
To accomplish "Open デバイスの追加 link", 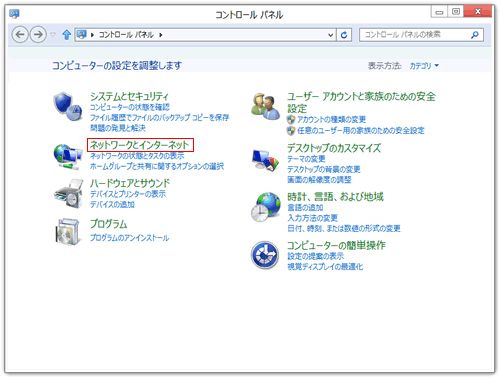I will 112,204.
